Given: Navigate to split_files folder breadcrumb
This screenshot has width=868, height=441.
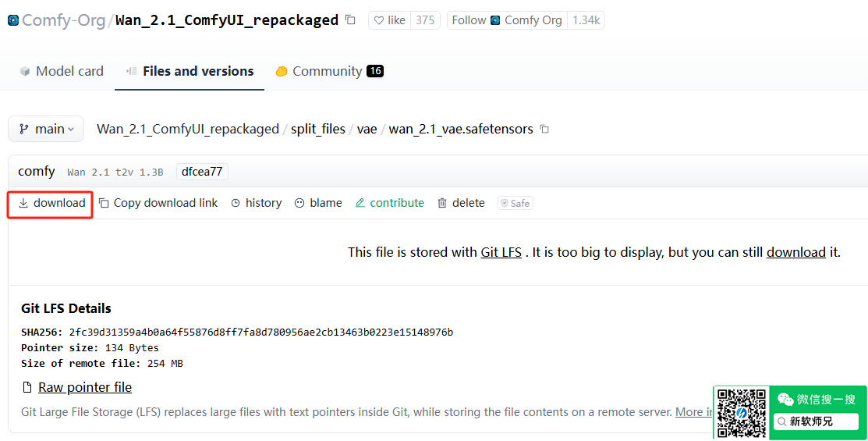Looking at the screenshot, I should [317, 130].
